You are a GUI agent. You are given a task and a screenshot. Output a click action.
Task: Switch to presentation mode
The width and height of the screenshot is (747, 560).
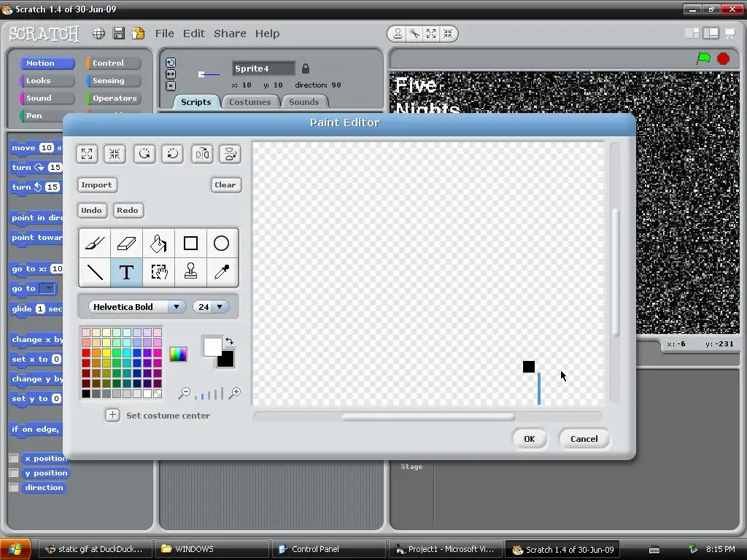click(x=729, y=33)
